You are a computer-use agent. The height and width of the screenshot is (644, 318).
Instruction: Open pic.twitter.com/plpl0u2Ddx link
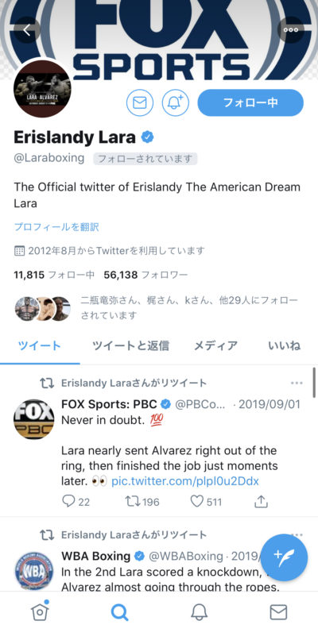coord(185,481)
